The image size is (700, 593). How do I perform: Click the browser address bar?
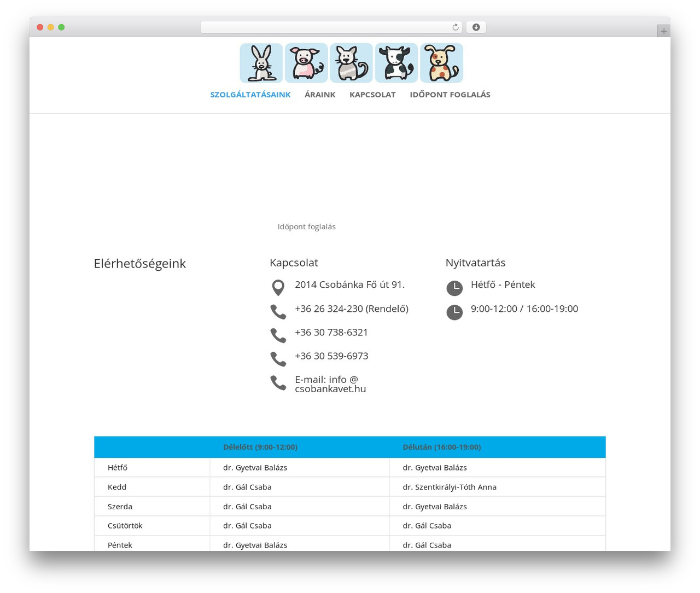(x=331, y=27)
